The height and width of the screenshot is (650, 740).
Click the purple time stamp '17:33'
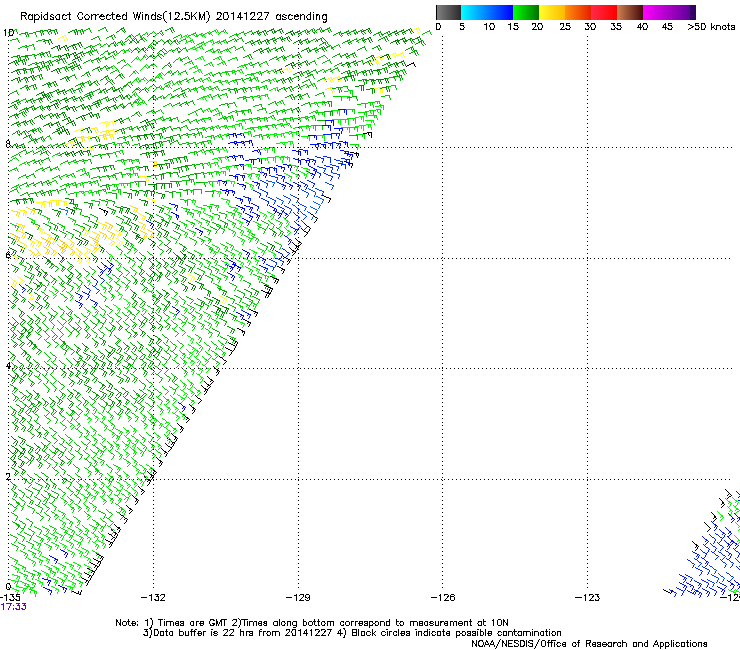click(x=14, y=607)
